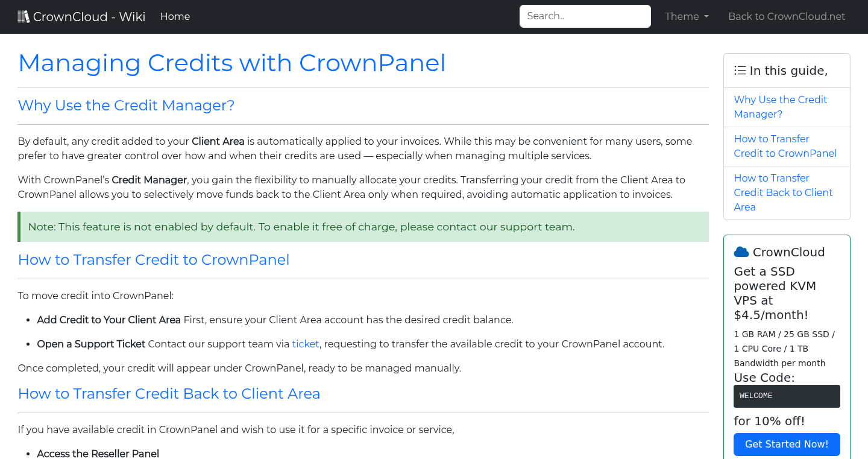Click the CrownCloud Wiki books logo icon
This screenshot has width=868, height=459.
[24, 16]
